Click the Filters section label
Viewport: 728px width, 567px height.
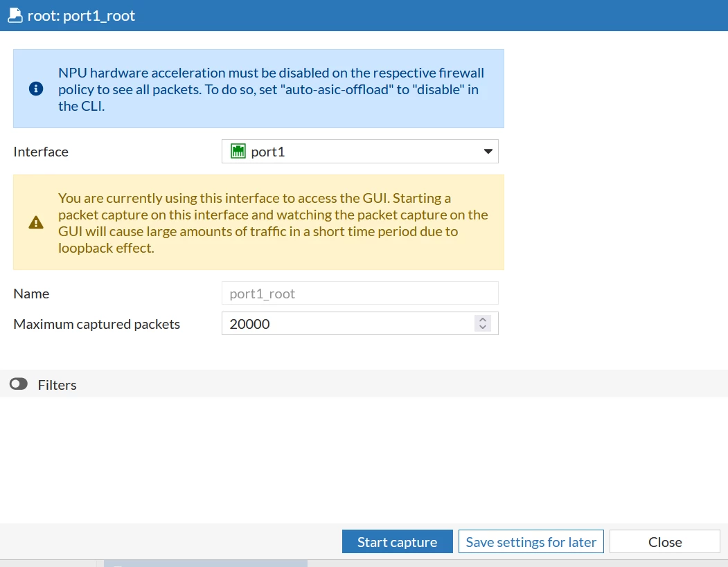pyautogui.click(x=57, y=385)
